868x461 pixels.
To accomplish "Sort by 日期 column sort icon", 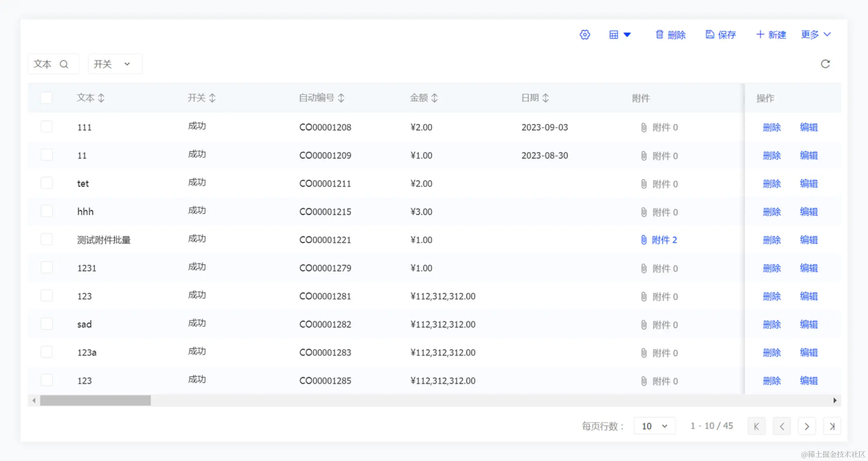I will pyautogui.click(x=545, y=98).
